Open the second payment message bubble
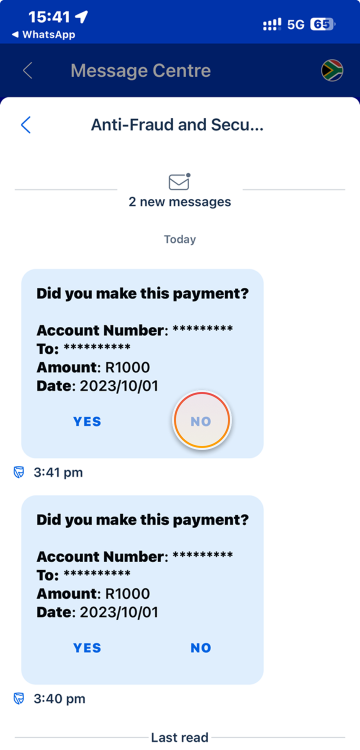This screenshot has width=360, height=750. pos(142,590)
